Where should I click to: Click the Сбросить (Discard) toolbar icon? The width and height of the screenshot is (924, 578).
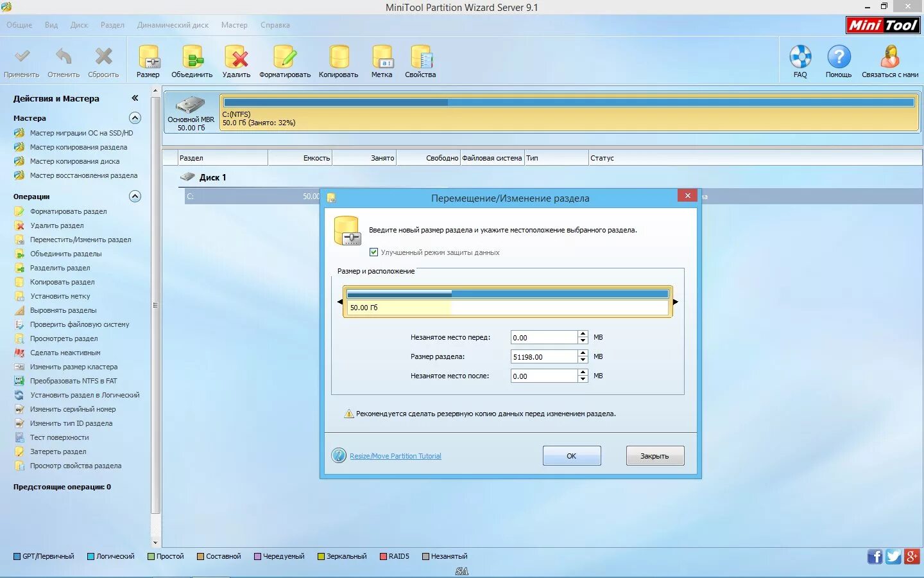[x=103, y=62]
